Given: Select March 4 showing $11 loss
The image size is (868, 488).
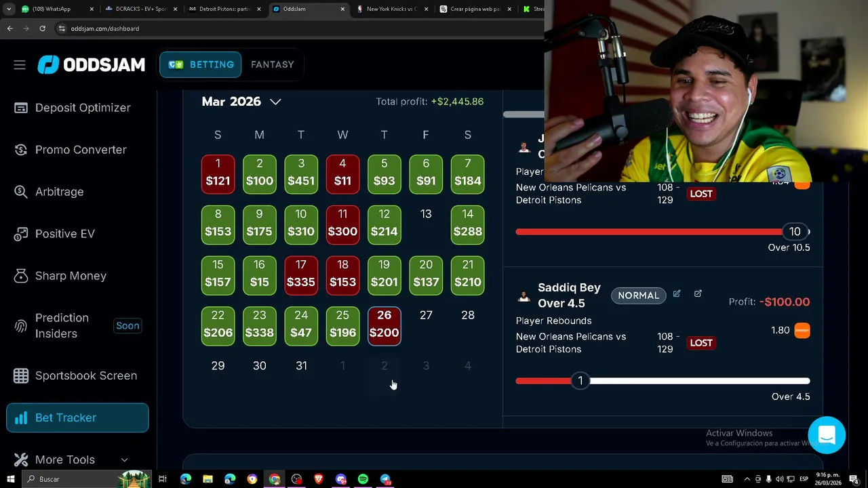Looking at the screenshot, I should (x=342, y=174).
